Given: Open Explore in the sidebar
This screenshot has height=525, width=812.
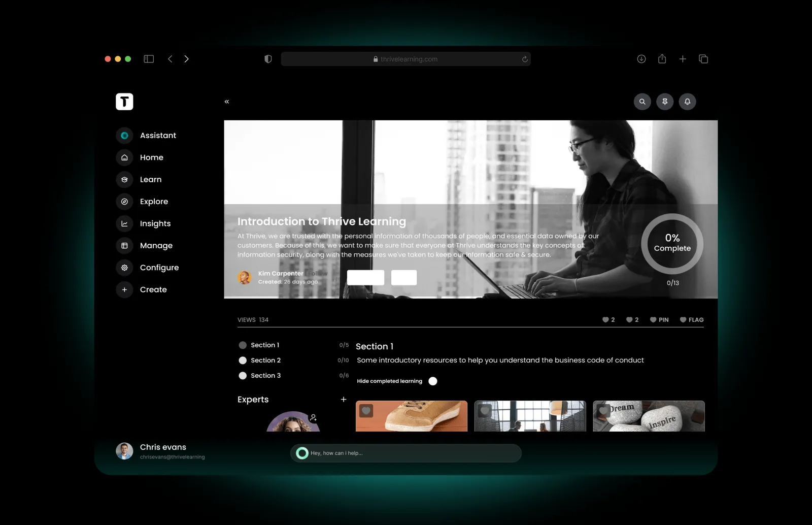Looking at the screenshot, I should tap(142, 202).
